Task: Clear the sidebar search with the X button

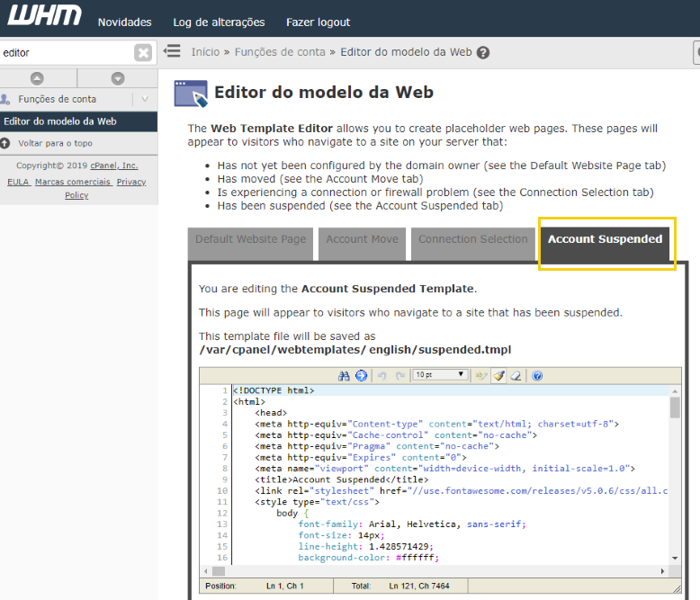Action: (x=143, y=53)
